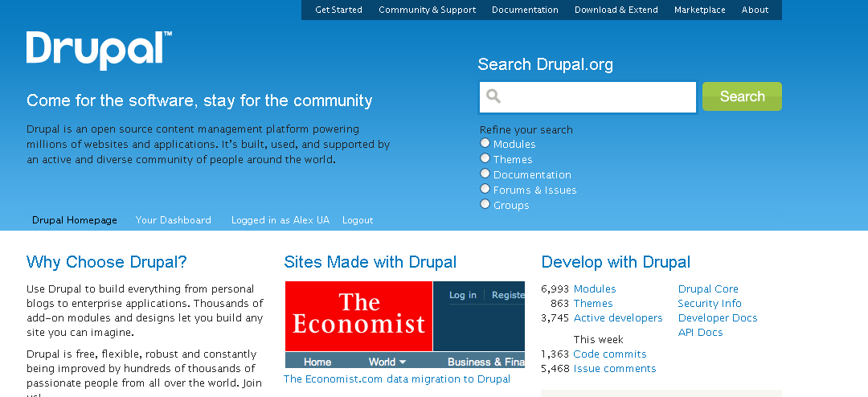Click the magnifier icon in search box
868x397 pixels.
point(493,96)
